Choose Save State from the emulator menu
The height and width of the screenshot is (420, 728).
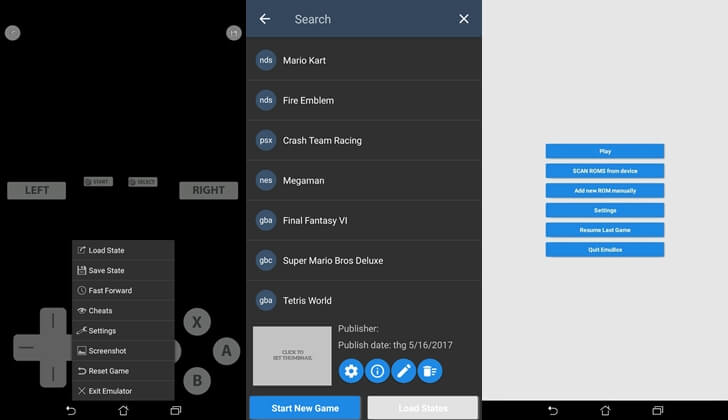click(123, 270)
